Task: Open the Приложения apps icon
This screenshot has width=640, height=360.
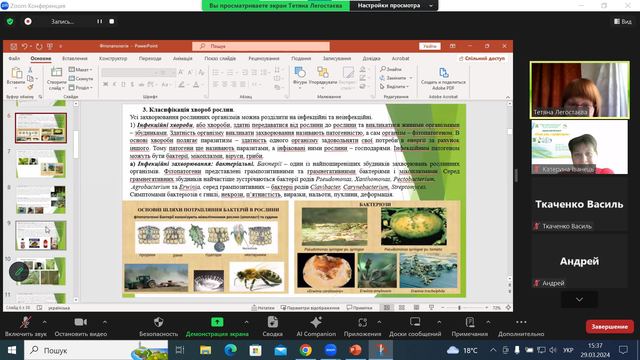Action: click(362, 322)
